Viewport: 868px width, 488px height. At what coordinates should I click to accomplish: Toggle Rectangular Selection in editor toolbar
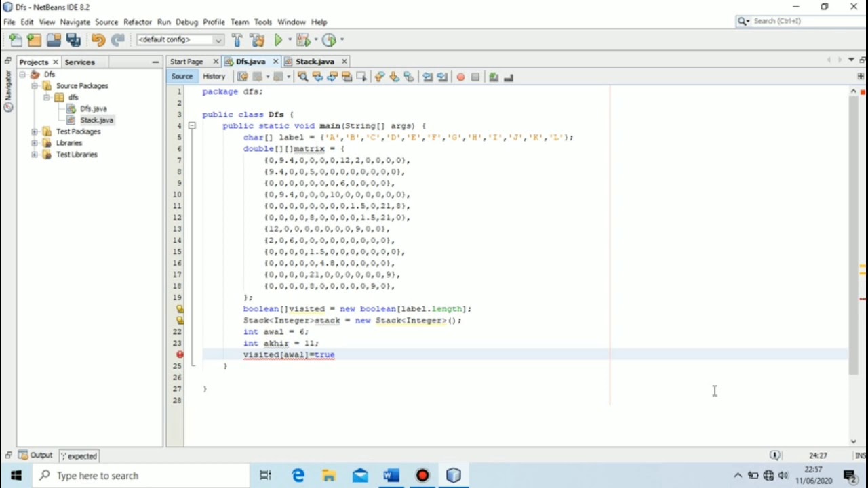[x=361, y=77]
